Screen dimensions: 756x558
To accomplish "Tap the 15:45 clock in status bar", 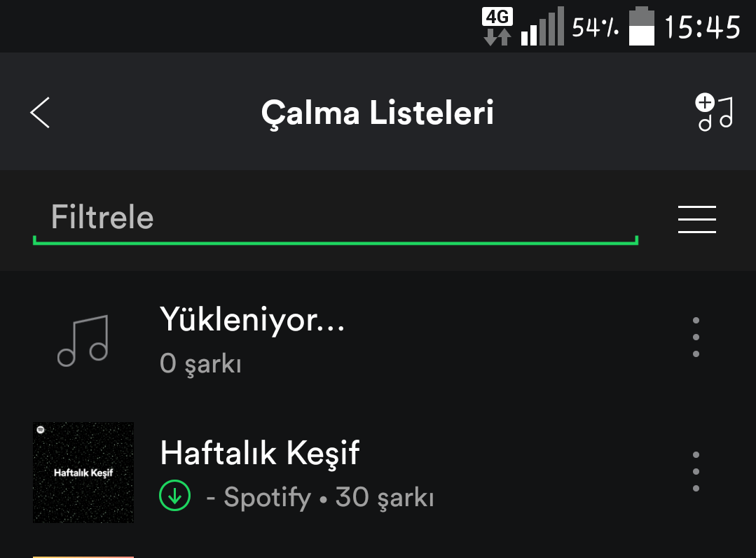I will (x=703, y=27).
